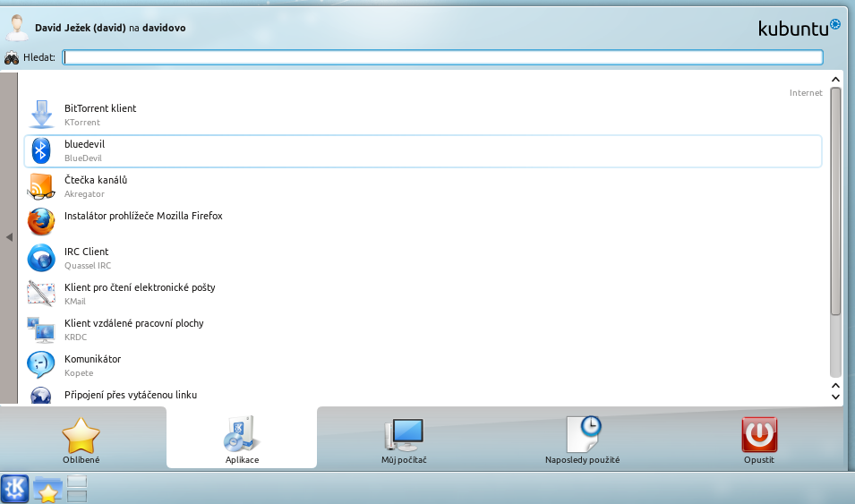Select 'Instalátor prohlížeče Mozilla Firefox' text
Screen dimensions: 855x504
click(143, 216)
